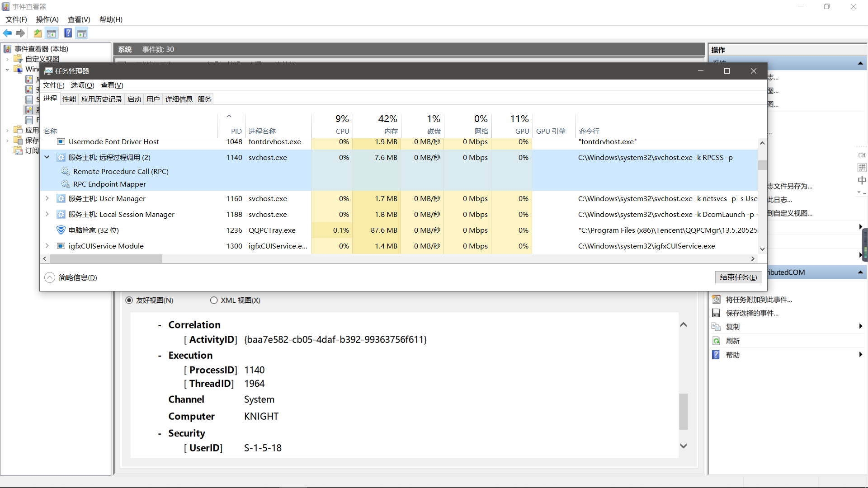Click the 刷新 (refresh) icon in the action pane

point(717,341)
